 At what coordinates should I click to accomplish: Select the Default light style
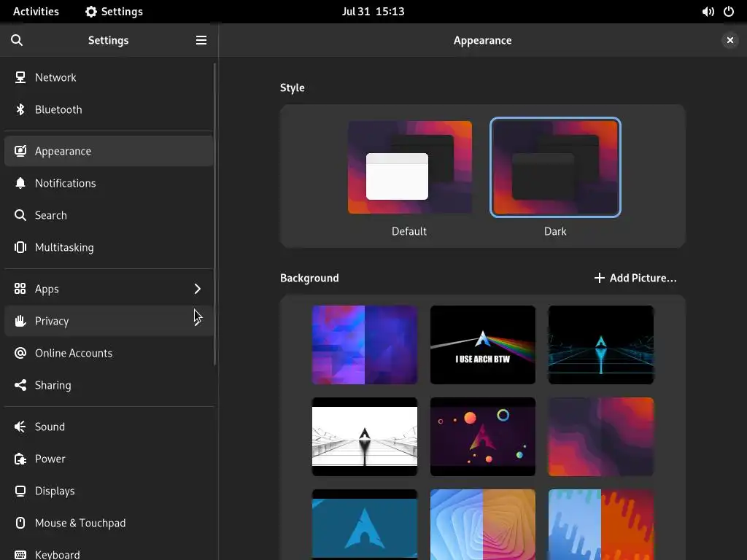pyautogui.click(x=410, y=167)
